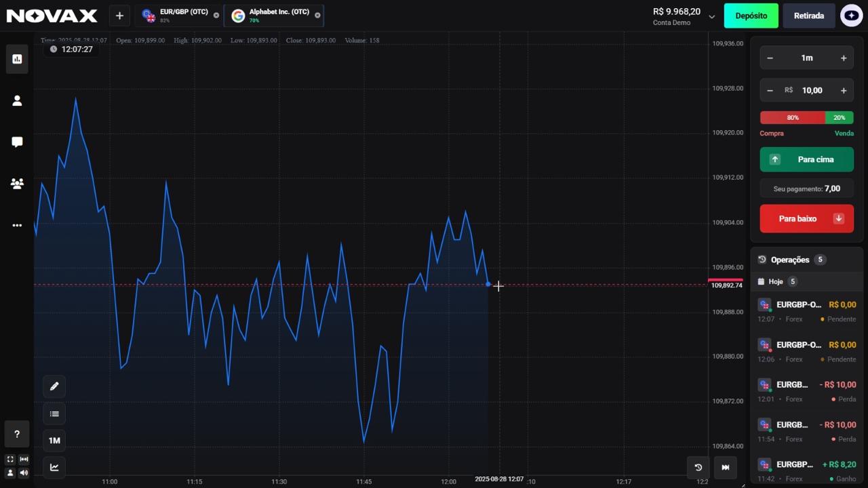Open the trade history clock icon

tap(698, 467)
